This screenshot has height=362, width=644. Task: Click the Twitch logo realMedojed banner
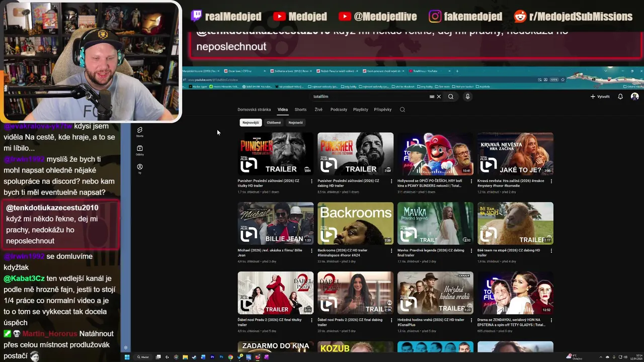coord(196,16)
